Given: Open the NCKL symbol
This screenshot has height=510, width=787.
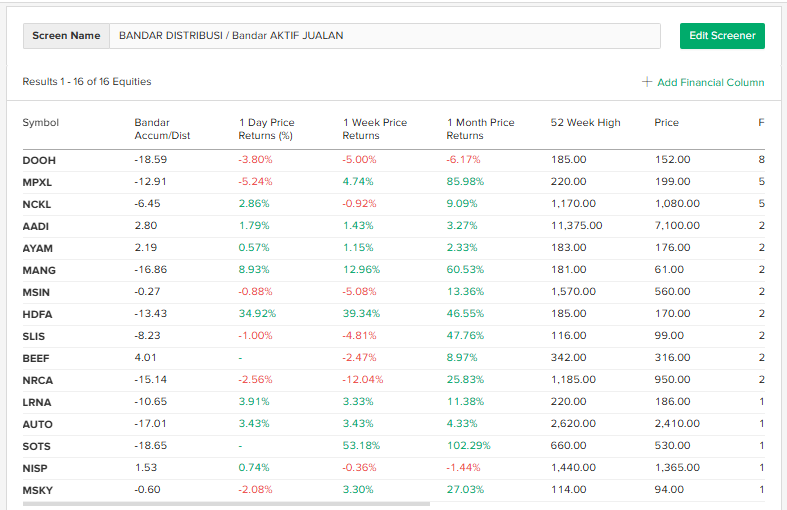Looking at the screenshot, I should (x=37, y=204).
